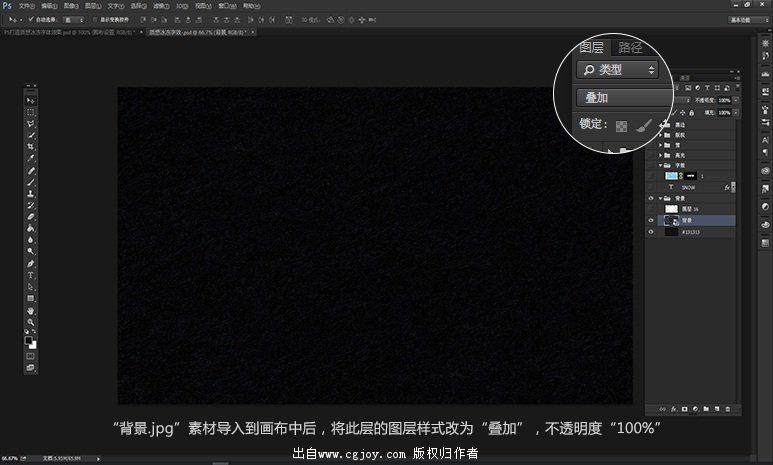Select the Blur tool

(31, 240)
